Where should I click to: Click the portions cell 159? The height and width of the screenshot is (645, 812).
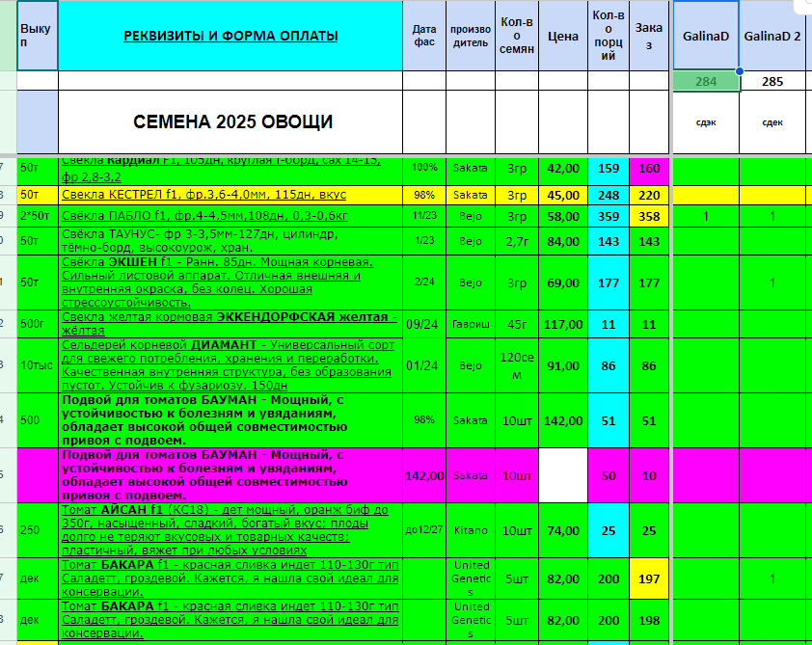click(x=609, y=170)
